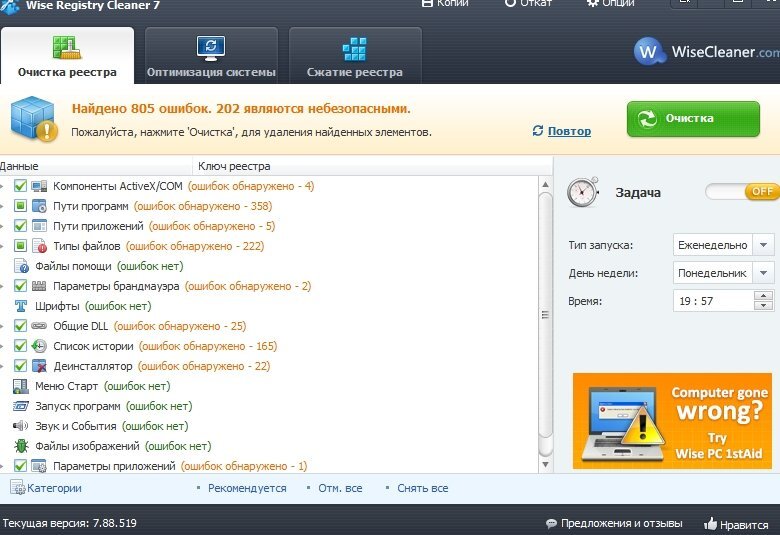
Task: Click the list scrollbar down arrow
Action: pyautogui.click(x=546, y=465)
